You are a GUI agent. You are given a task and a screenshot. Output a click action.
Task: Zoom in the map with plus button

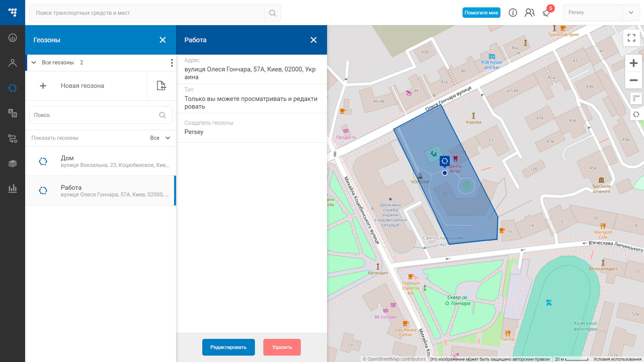coord(633,63)
